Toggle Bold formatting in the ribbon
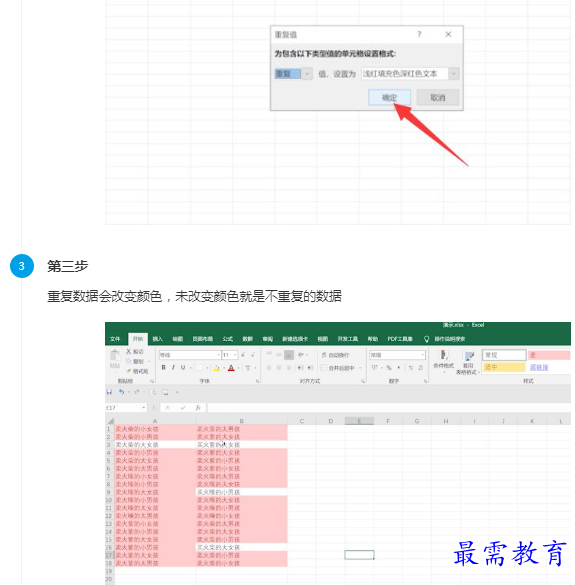This screenshot has height=585, width=575. pyautogui.click(x=163, y=367)
